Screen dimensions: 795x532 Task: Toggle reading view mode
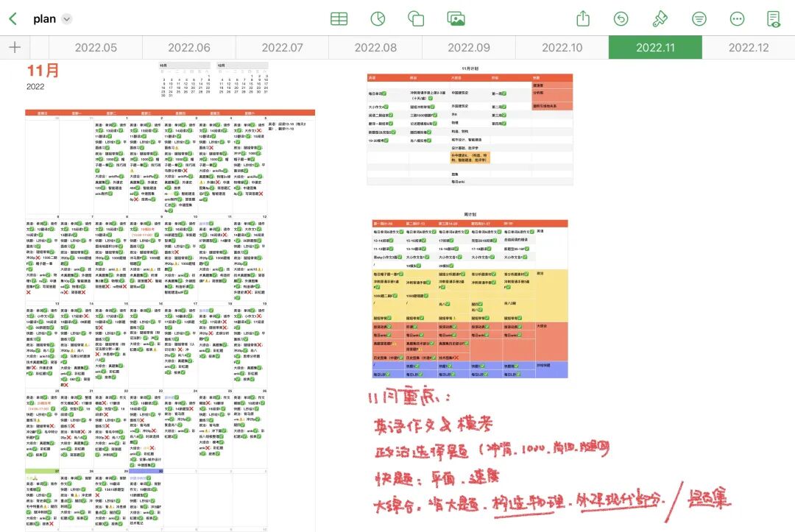(774, 19)
